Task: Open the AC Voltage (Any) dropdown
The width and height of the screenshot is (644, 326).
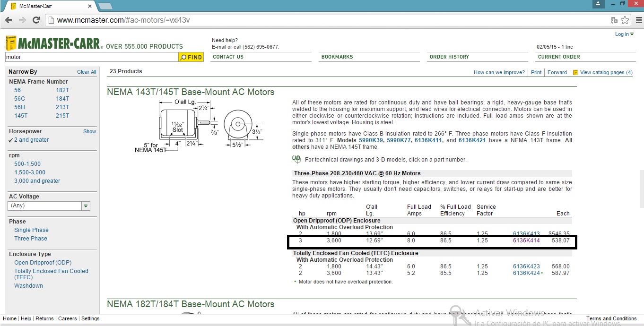Action: click(x=49, y=206)
